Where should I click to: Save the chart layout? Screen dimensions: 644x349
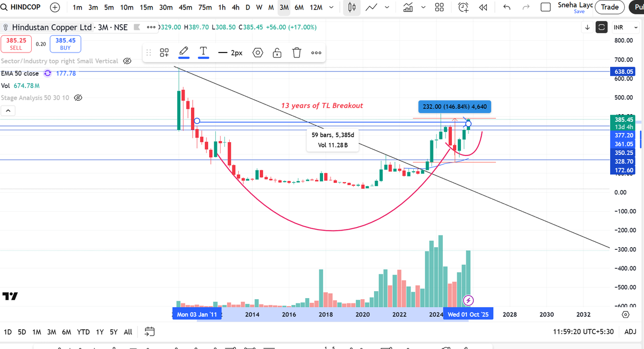(579, 11)
